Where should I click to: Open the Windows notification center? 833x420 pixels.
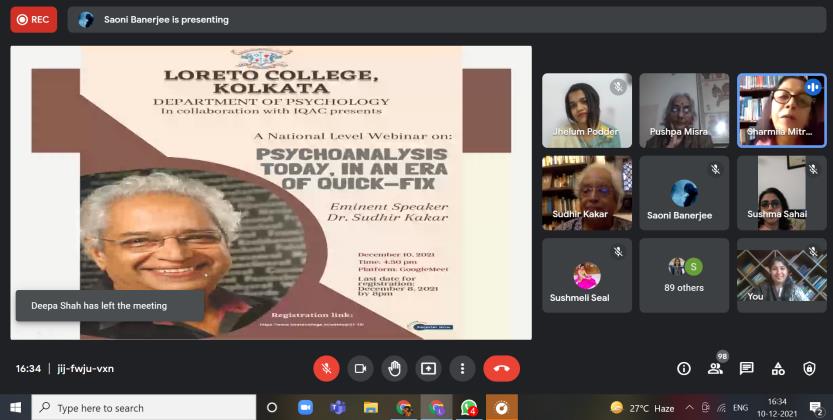click(x=816, y=408)
